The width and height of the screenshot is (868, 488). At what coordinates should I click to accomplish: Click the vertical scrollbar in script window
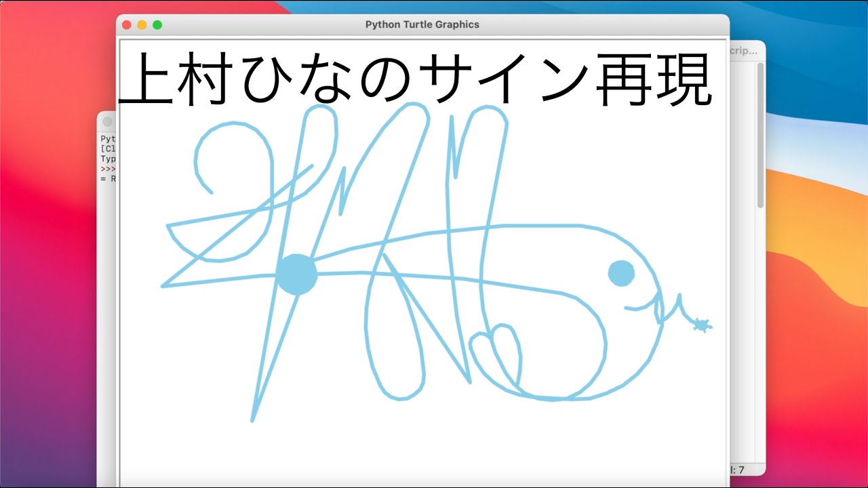[761, 136]
